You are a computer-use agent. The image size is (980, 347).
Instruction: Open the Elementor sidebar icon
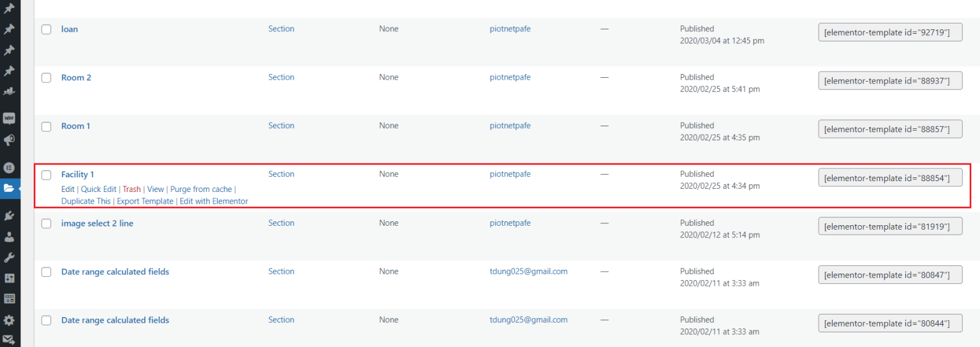click(9, 168)
